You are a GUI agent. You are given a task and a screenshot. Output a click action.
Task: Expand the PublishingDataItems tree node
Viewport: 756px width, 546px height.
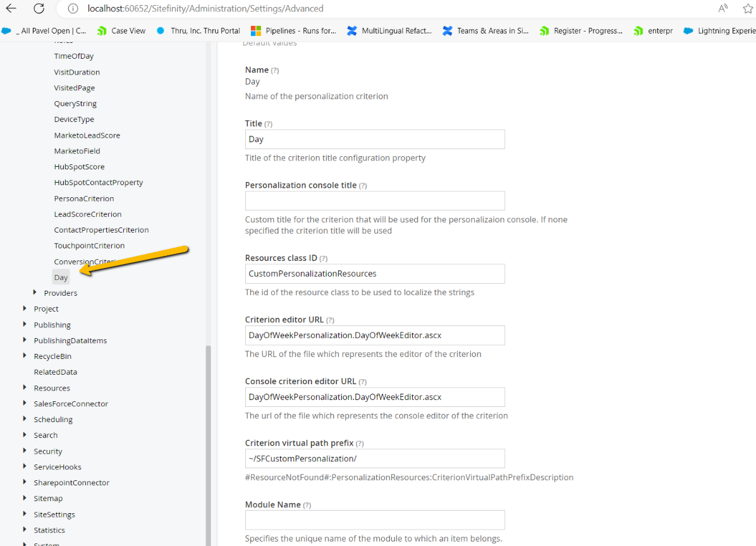click(x=25, y=340)
